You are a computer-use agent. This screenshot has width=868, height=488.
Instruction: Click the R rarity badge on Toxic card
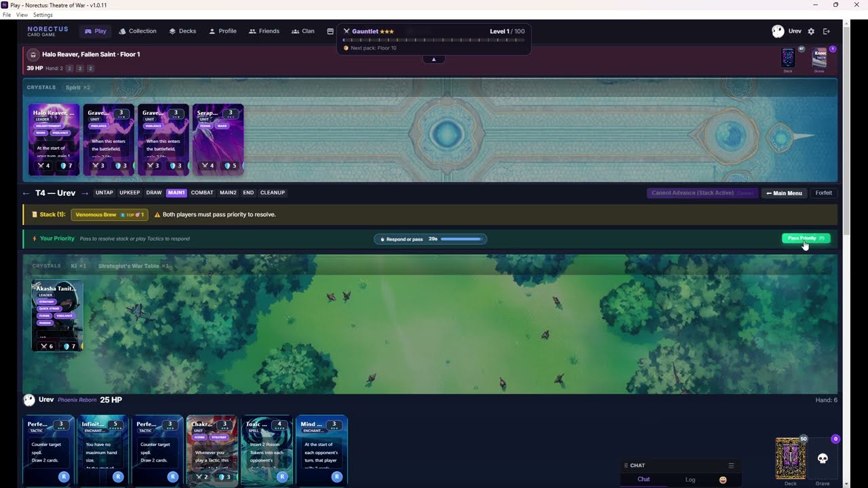(x=282, y=477)
